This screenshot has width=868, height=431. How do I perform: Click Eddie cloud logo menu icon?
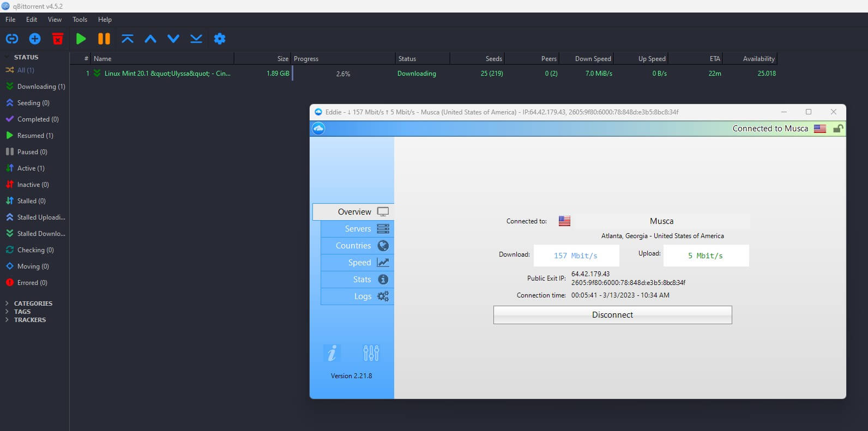[318, 129]
